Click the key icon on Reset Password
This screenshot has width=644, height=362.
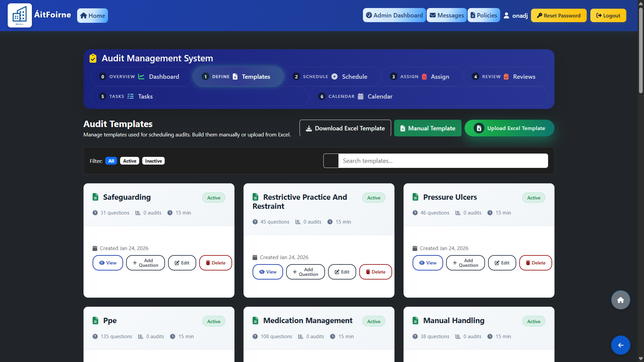tap(540, 15)
